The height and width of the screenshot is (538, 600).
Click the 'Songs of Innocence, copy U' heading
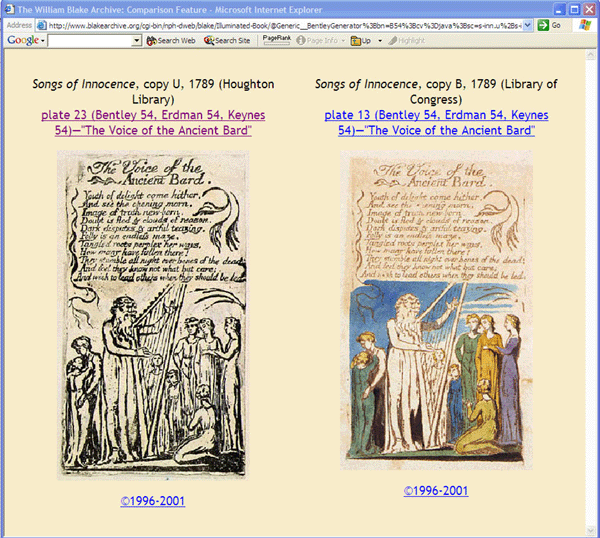(x=153, y=91)
